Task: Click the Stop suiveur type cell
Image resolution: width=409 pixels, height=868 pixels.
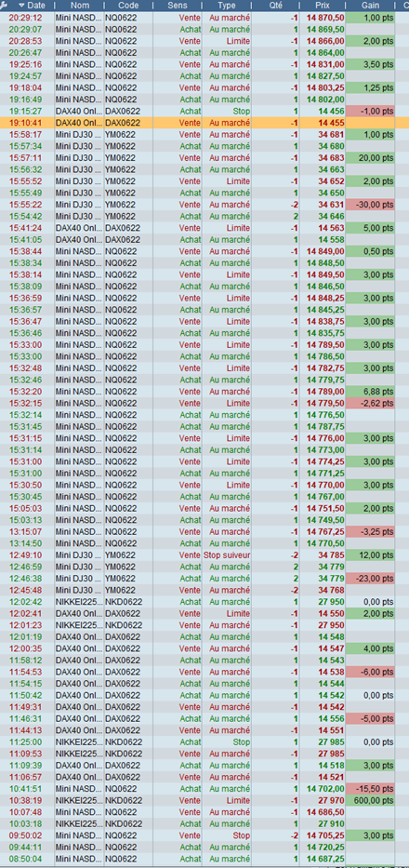Action: (227, 555)
